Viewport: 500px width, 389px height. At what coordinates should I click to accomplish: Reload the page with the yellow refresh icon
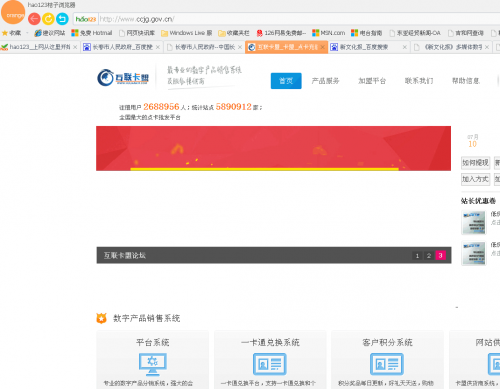coord(48,19)
